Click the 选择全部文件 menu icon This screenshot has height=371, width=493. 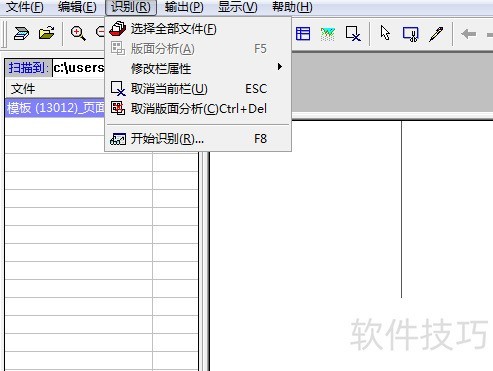pyautogui.click(x=118, y=29)
